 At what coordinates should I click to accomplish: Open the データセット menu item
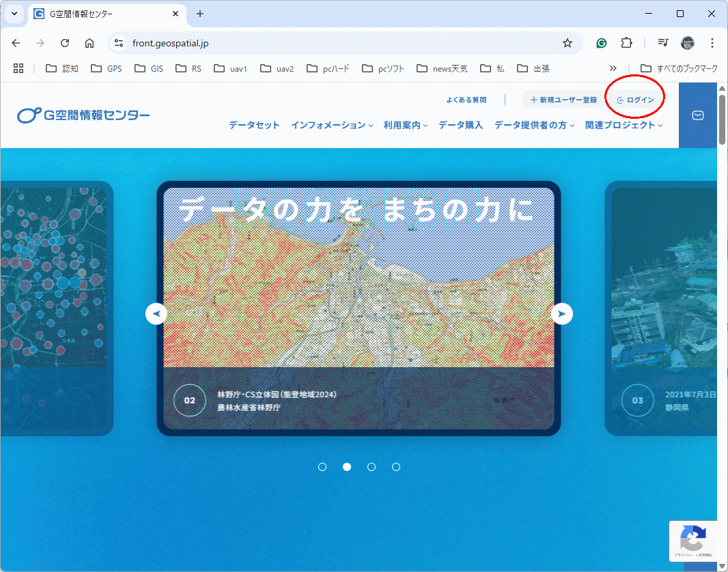tap(254, 125)
